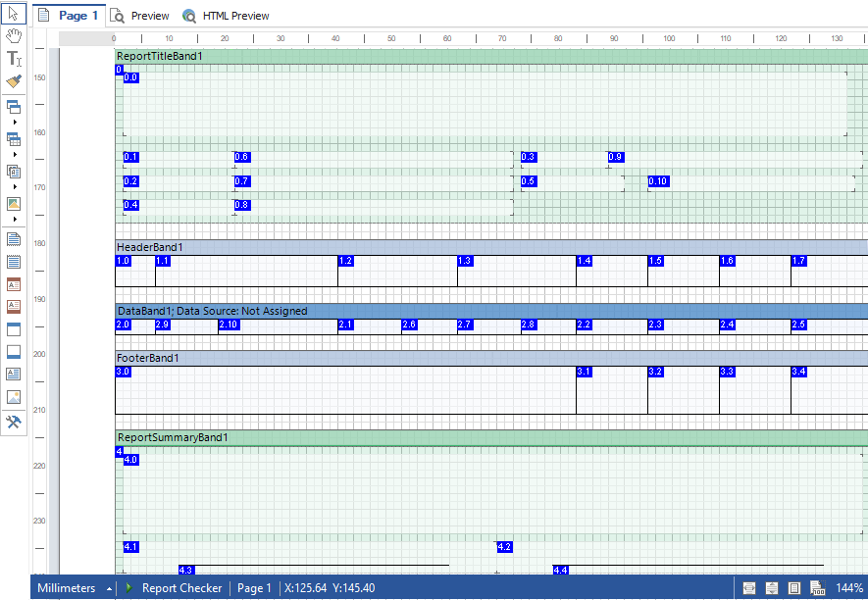Choose the Text Editor tool
This screenshot has width=868, height=600.
(14, 59)
